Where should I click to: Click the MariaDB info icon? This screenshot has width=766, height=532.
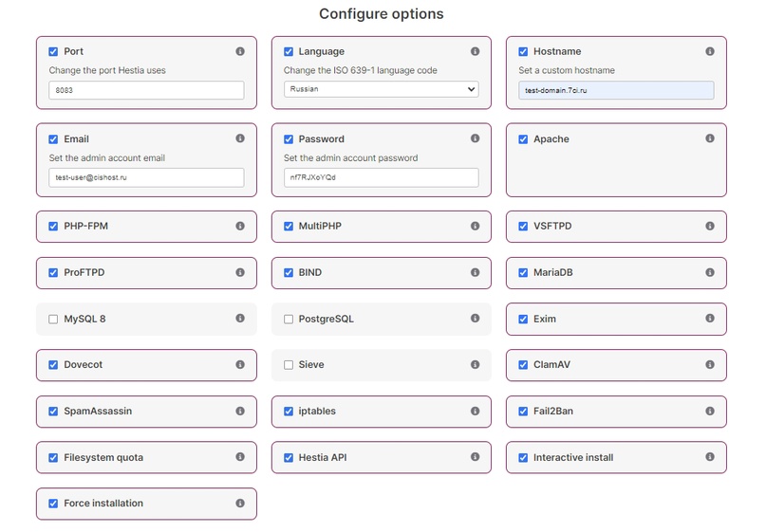point(710,272)
